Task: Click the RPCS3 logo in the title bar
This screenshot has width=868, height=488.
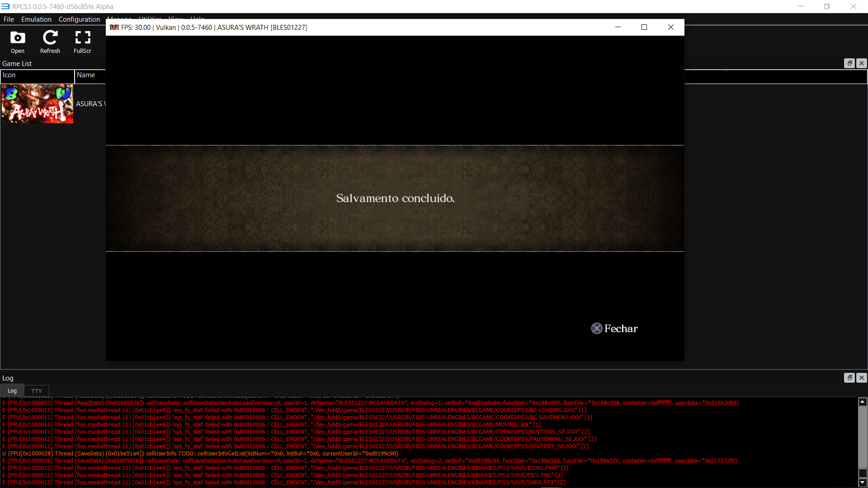Action: pyautogui.click(x=5, y=6)
